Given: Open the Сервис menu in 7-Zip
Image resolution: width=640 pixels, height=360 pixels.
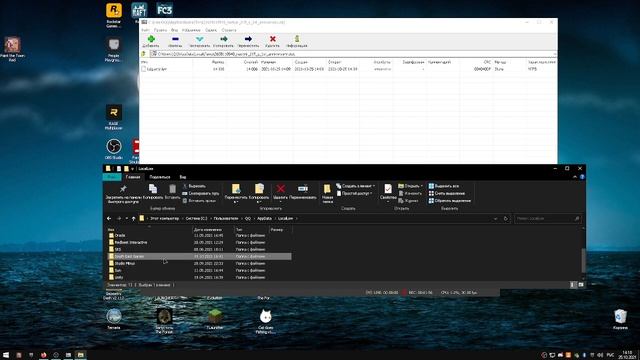Looking at the screenshot, I should point(211,30).
